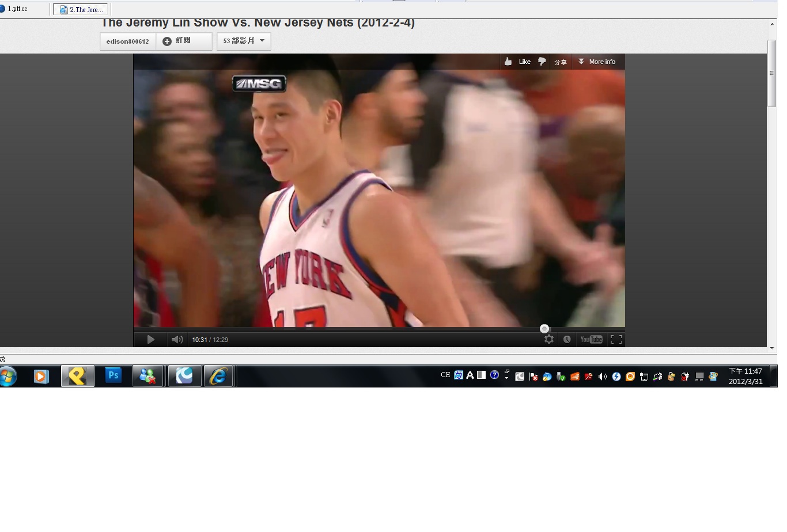787x532 pixels.
Task: Click Safely Remove Hardware tray icon
Action: [x=561, y=377]
